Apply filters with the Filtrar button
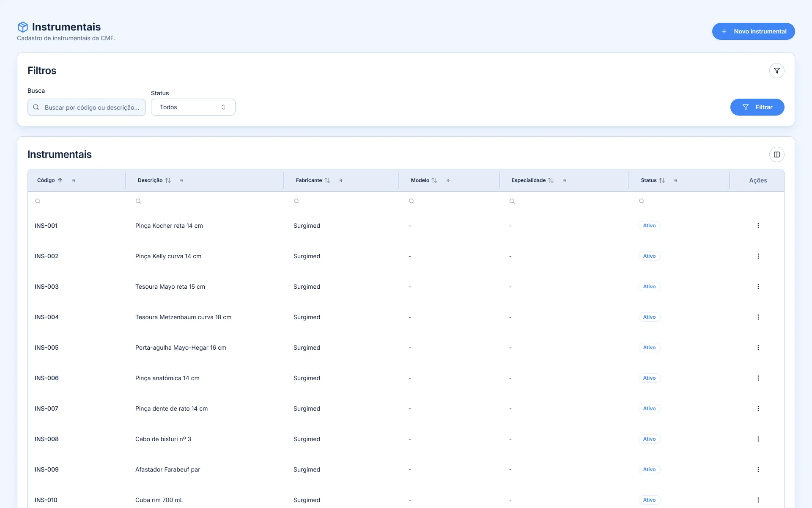Image resolution: width=812 pixels, height=508 pixels. coord(757,107)
